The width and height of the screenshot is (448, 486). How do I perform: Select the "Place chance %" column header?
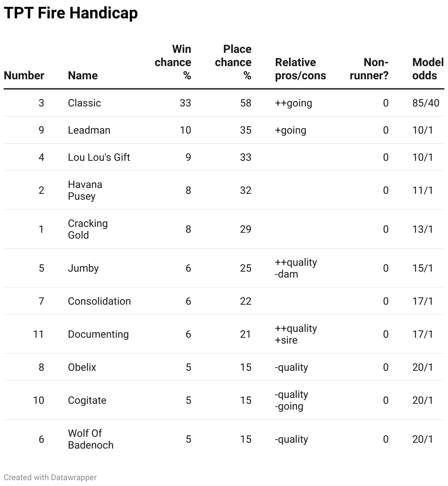(233, 62)
